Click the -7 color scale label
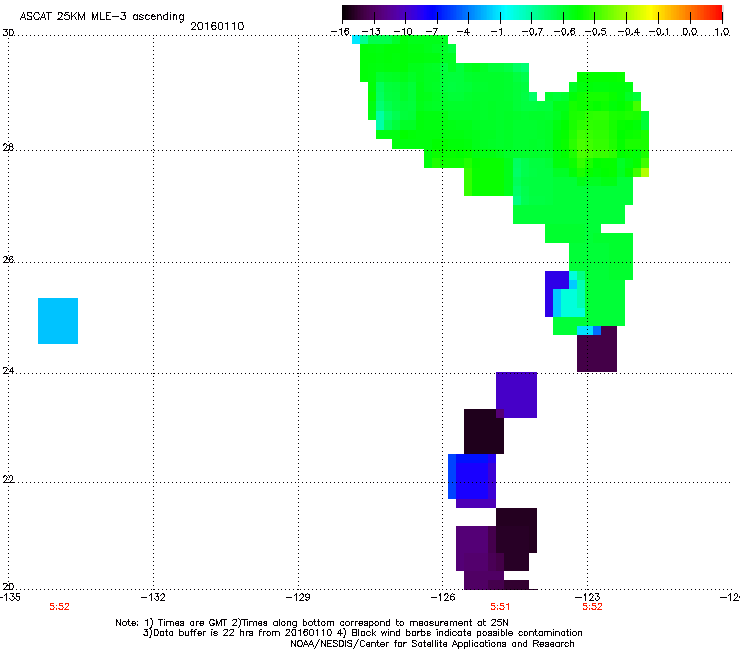The height and width of the screenshot is (650, 740). coord(434,32)
